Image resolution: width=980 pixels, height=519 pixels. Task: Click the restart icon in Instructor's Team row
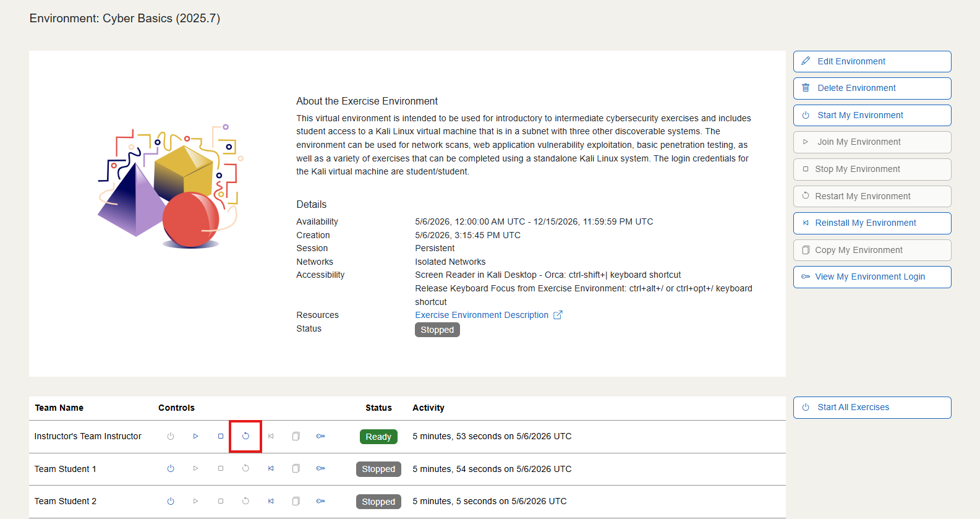(245, 436)
